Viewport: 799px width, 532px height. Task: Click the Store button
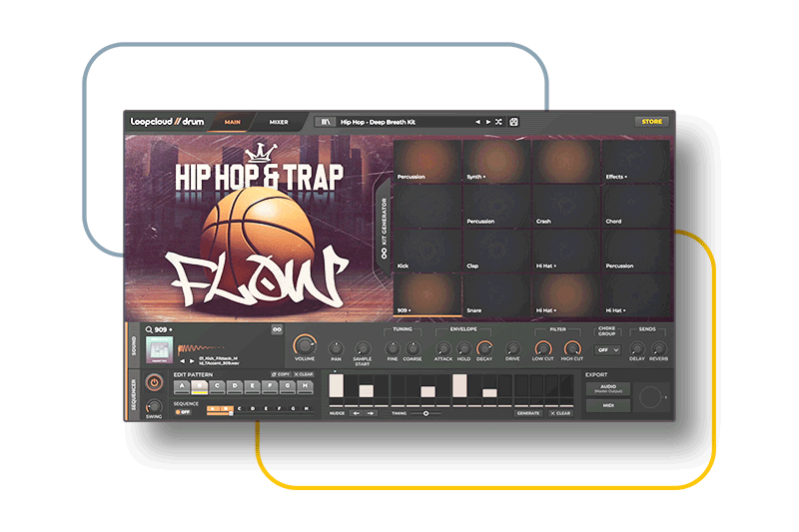point(651,122)
